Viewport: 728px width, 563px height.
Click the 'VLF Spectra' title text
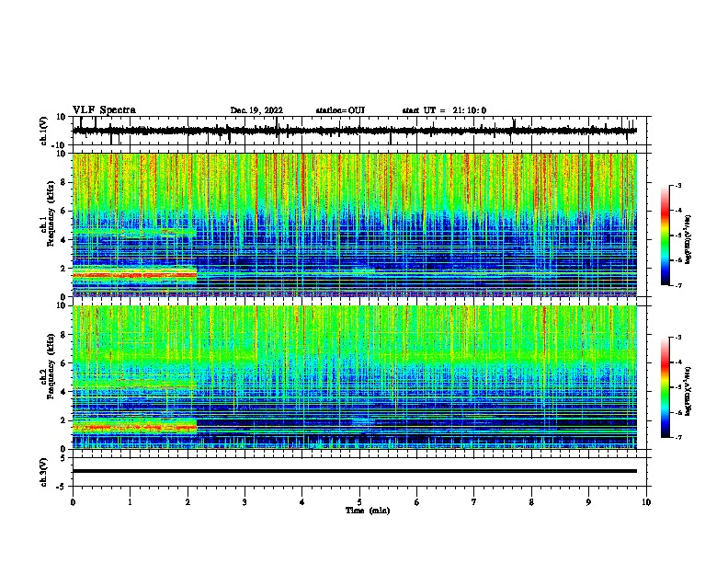(x=104, y=109)
